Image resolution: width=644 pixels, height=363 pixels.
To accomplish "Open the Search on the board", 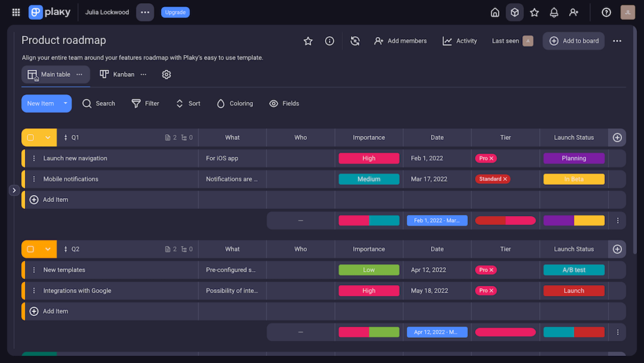I will 99,103.
